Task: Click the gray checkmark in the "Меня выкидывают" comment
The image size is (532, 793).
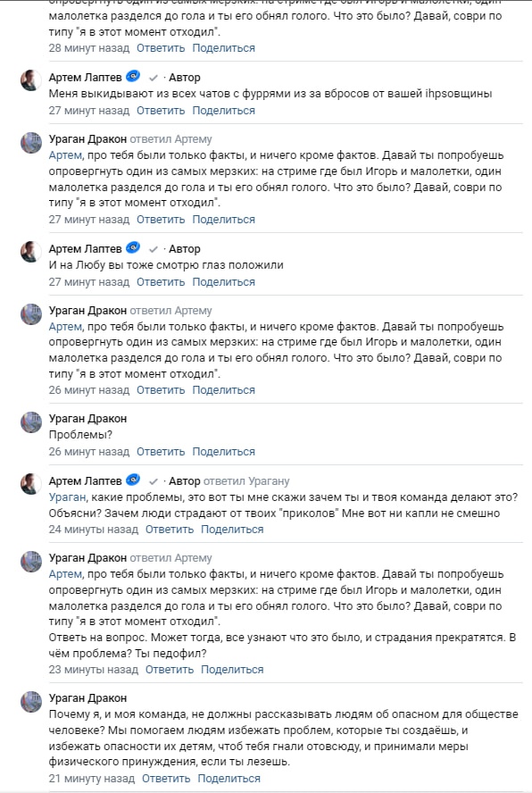Action: click(154, 78)
